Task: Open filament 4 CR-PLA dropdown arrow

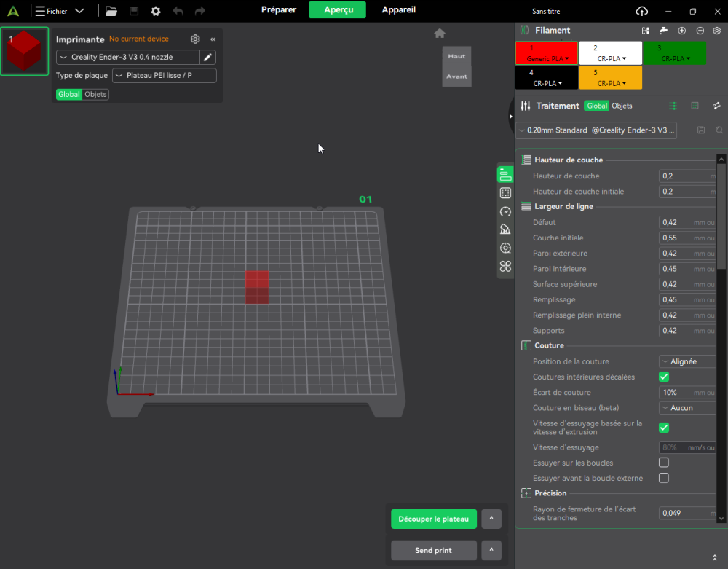Action: (561, 84)
